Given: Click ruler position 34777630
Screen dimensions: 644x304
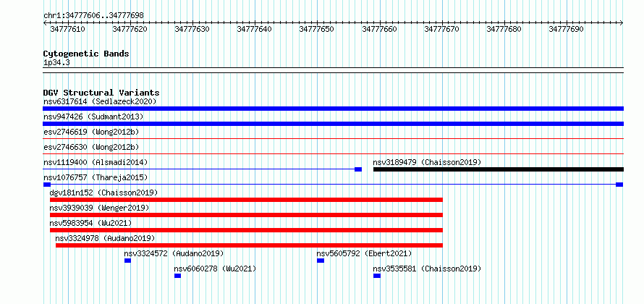Looking at the screenshot, I should point(192,29).
